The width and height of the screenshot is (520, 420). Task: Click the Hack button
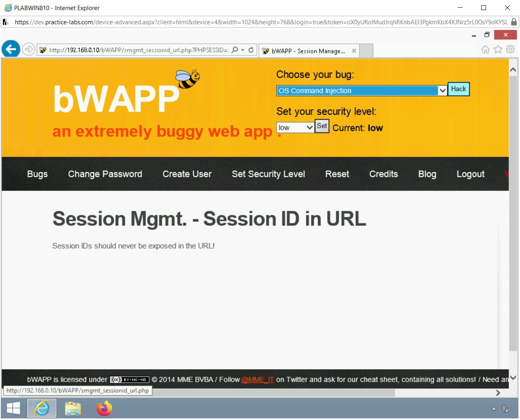pos(458,89)
